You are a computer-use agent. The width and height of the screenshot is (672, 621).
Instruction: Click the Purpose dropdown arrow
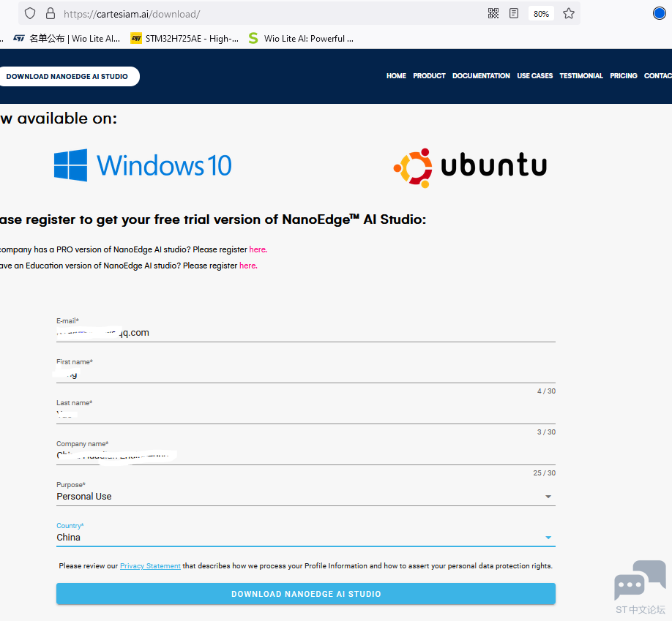548,497
